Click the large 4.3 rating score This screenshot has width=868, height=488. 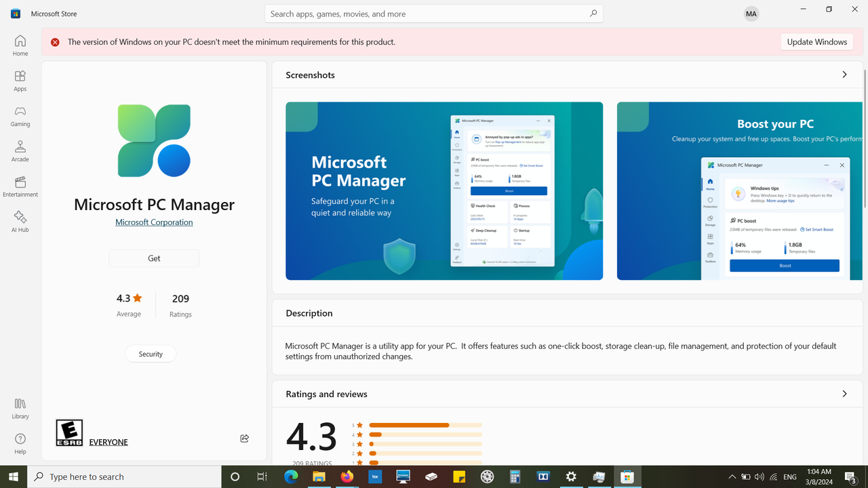(312, 436)
